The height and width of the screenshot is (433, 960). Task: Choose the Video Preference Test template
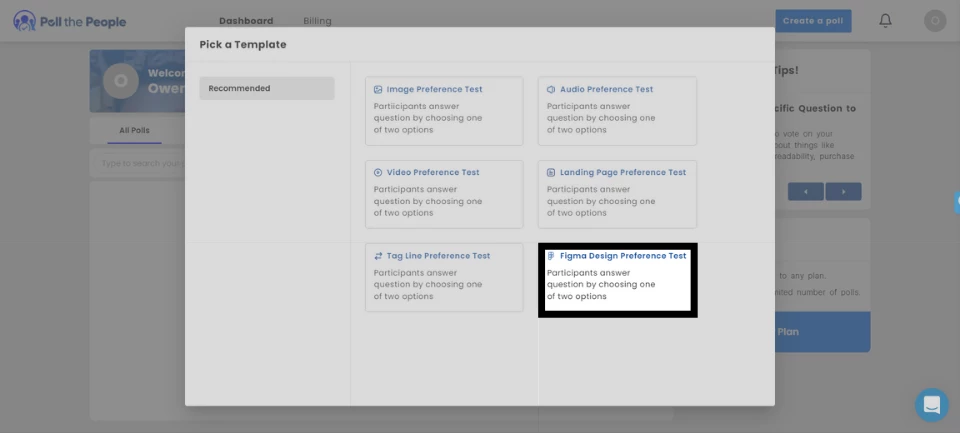(x=444, y=194)
